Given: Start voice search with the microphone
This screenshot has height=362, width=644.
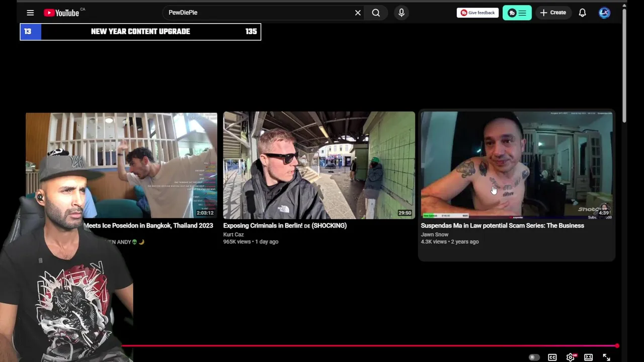Looking at the screenshot, I should [x=401, y=13].
